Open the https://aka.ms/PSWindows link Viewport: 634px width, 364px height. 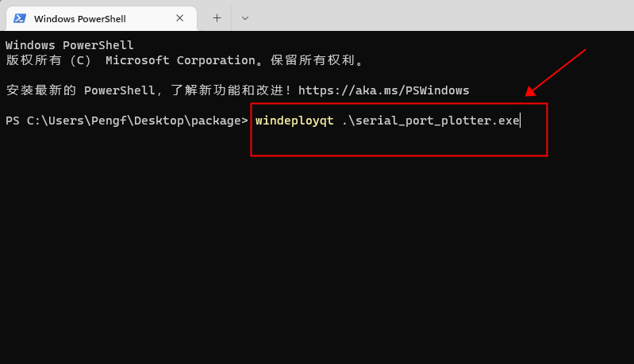click(x=384, y=90)
